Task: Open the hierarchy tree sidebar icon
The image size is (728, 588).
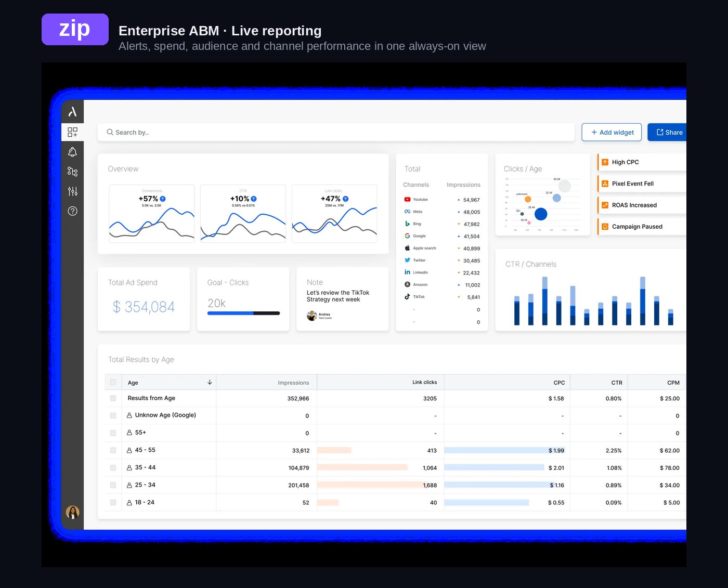Action: point(72,172)
